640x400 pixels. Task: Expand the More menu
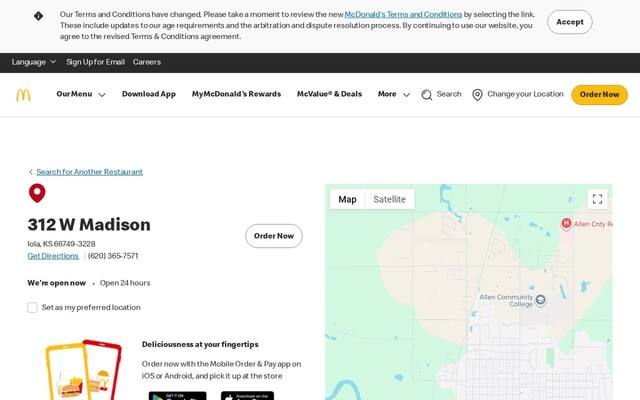click(x=394, y=94)
